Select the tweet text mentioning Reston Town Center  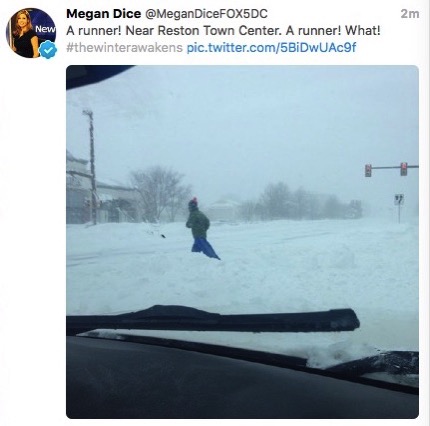[223, 31]
